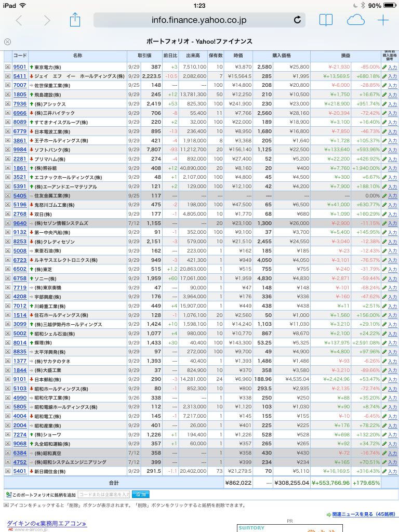Click pencil edit icon for row 7007
This screenshot has width=399, height=532.
(x=384, y=86)
